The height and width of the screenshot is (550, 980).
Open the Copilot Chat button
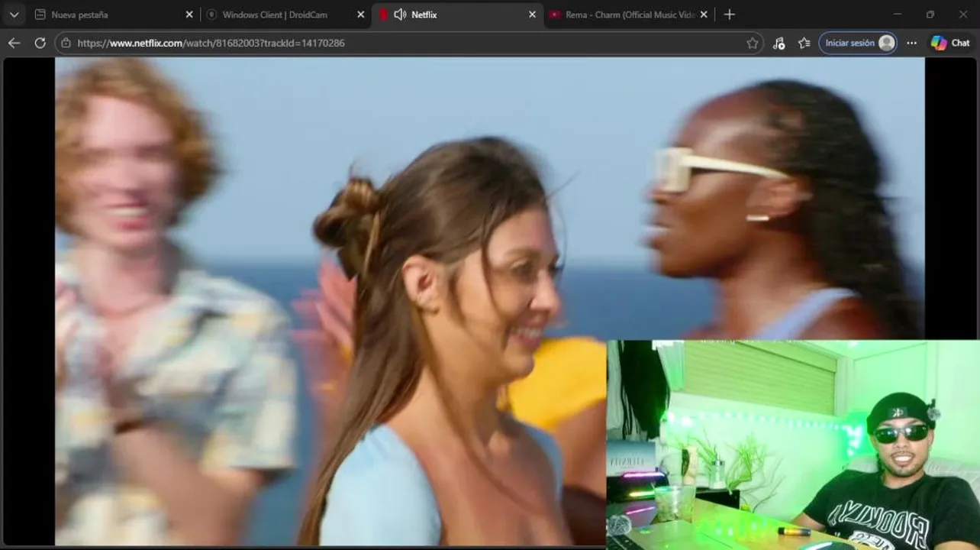click(x=950, y=43)
